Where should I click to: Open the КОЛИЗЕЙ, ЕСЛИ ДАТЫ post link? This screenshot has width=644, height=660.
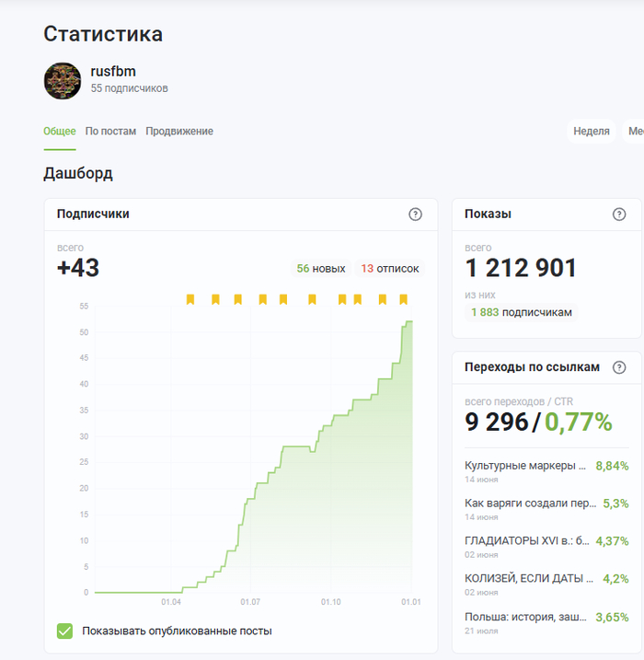(525, 579)
